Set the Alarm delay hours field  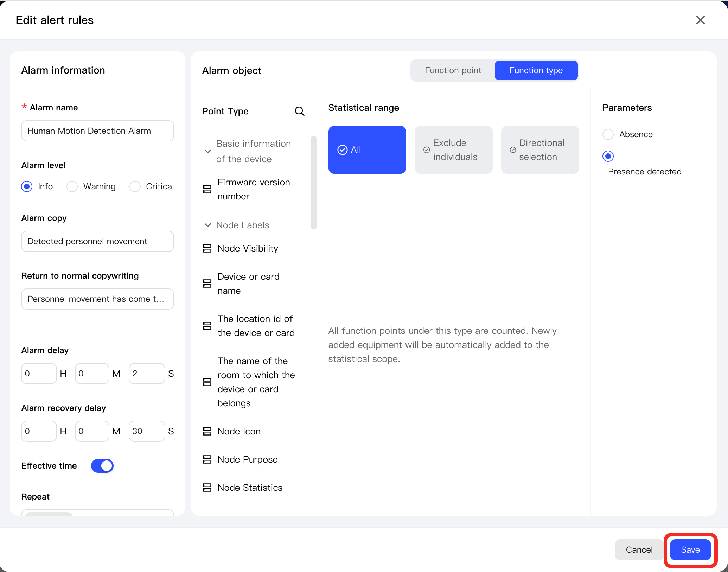[x=39, y=374]
